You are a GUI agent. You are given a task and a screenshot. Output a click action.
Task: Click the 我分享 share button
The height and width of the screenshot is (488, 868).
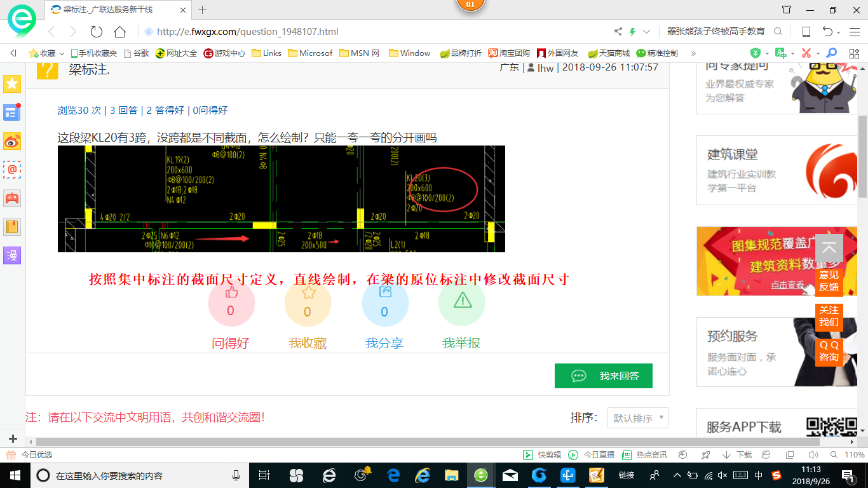click(x=385, y=303)
